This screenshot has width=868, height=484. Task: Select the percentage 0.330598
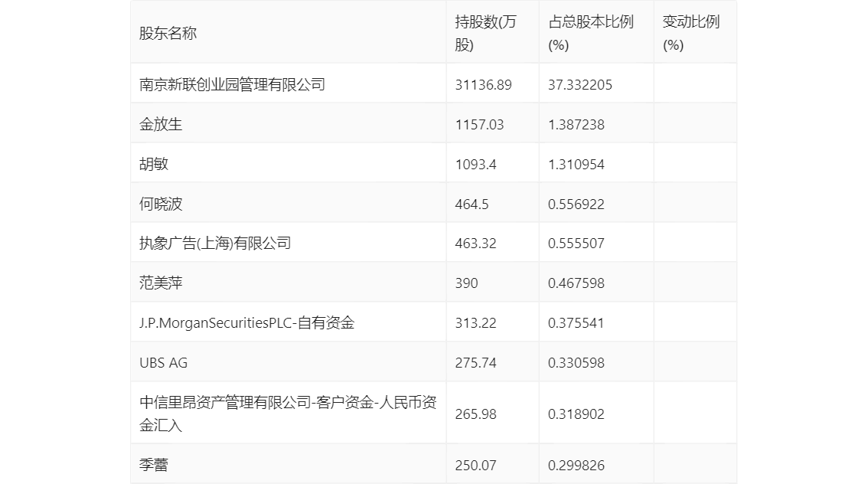click(576, 363)
